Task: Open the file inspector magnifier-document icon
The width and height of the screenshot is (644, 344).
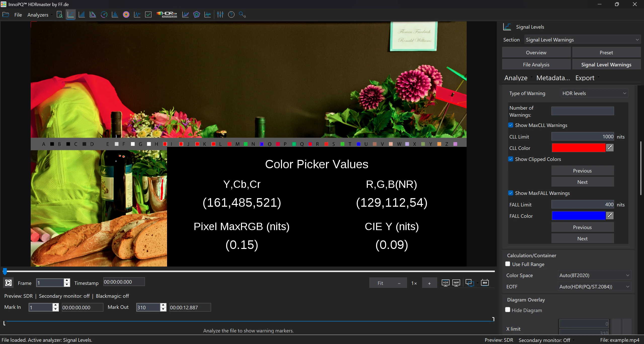Action: coord(60,15)
